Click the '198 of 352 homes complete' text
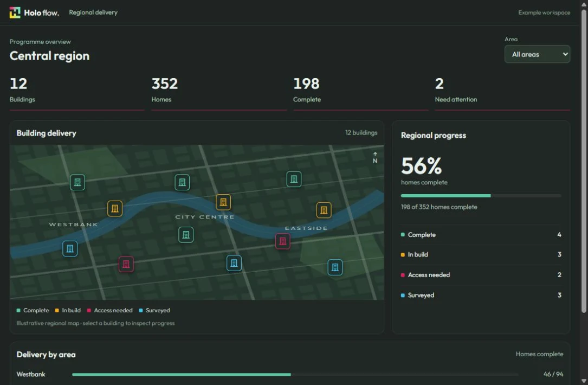 pyautogui.click(x=439, y=207)
